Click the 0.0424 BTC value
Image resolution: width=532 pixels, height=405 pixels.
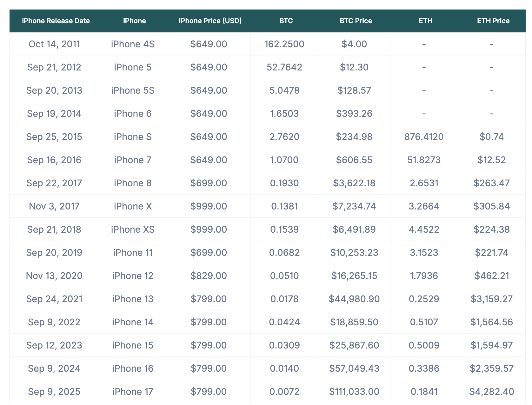284,322
